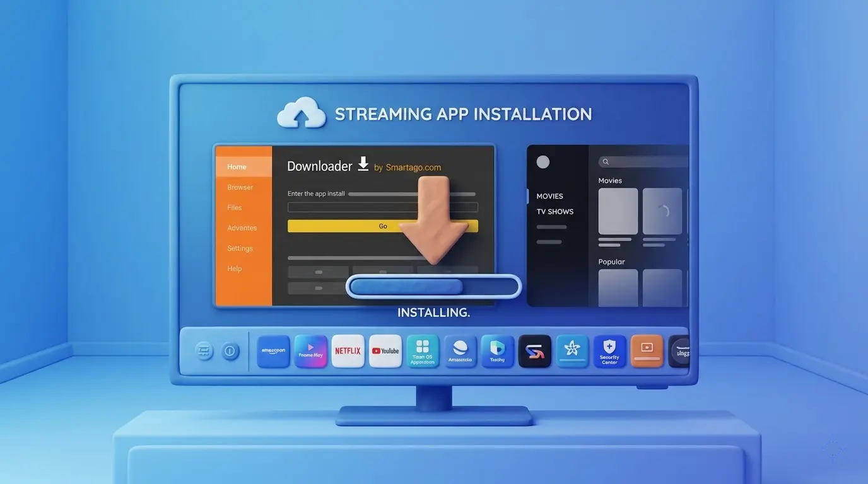Click the Enter the app install label
This screenshot has width=868, height=484.
pos(316,193)
